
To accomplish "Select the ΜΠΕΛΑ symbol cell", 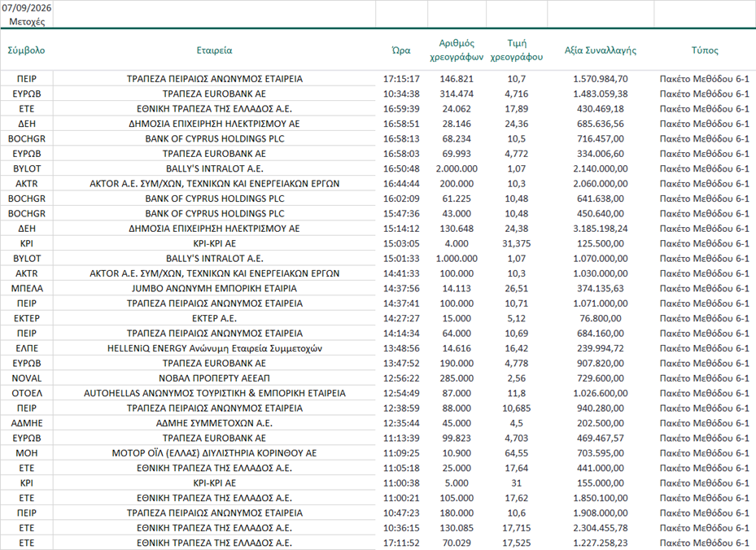I will 27,288.
